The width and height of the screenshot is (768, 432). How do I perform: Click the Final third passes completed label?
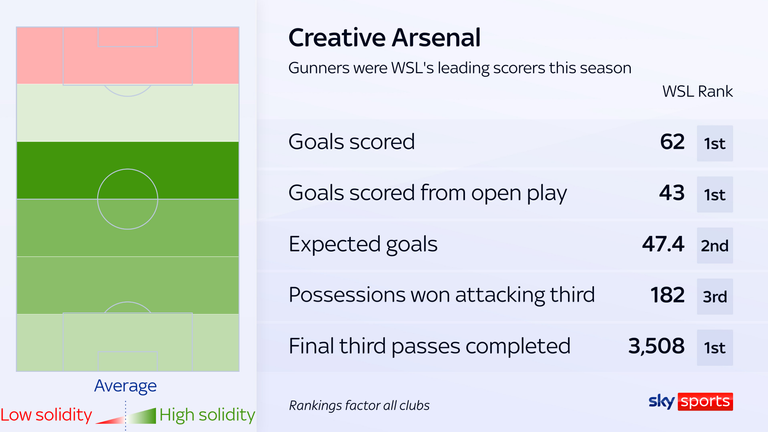click(x=430, y=346)
